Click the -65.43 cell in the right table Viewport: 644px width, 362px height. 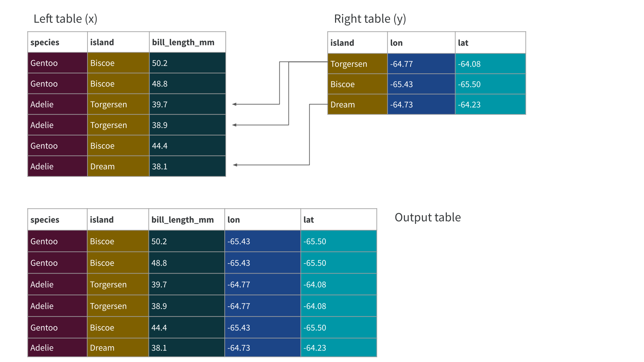click(421, 84)
